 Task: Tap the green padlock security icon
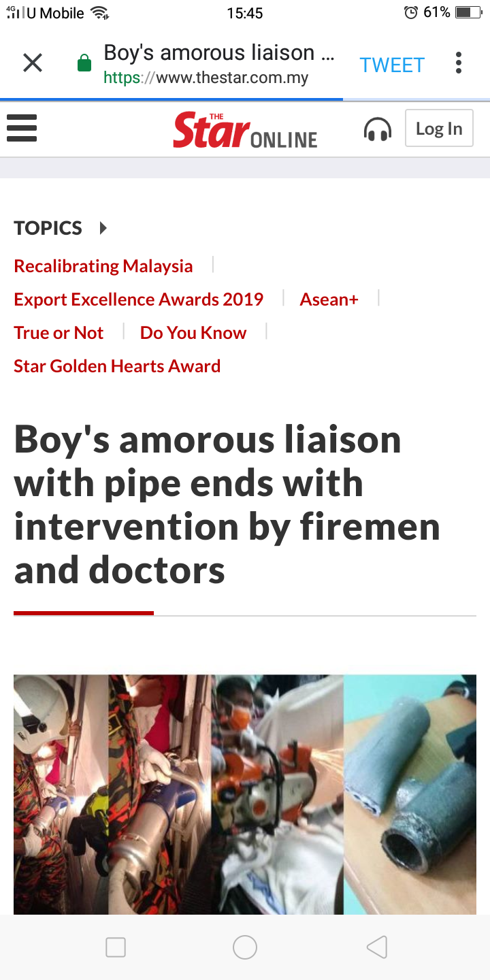84,65
